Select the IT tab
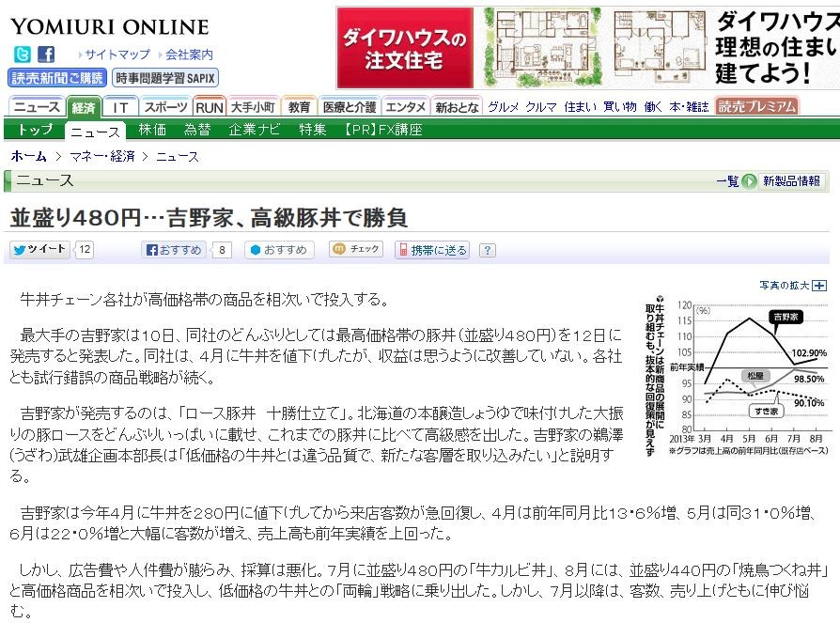840x623 pixels. [x=120, y=108]
